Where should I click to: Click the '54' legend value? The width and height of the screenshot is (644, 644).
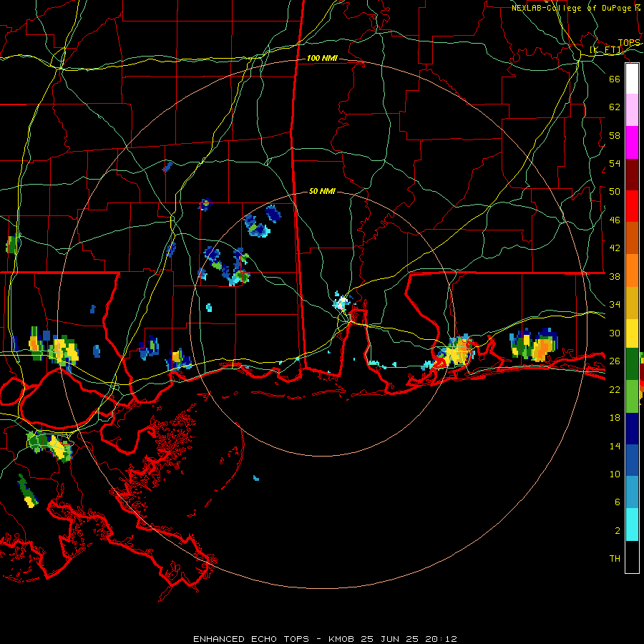click(x=615, y=163)
